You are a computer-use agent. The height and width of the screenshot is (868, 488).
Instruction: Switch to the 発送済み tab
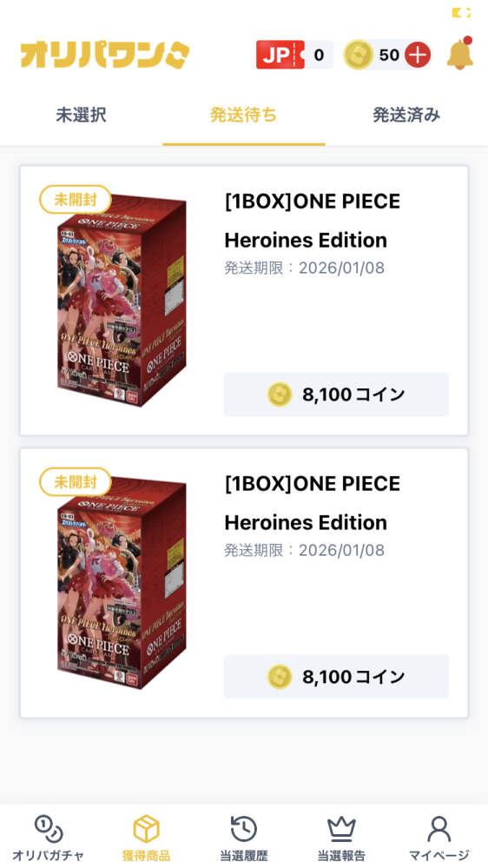(x=406, y=116)
